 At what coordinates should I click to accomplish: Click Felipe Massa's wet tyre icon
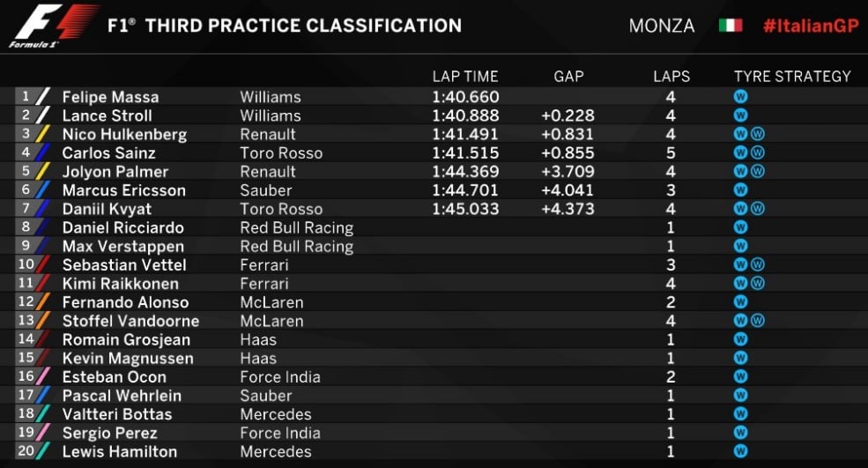click(x=740, y=97)
